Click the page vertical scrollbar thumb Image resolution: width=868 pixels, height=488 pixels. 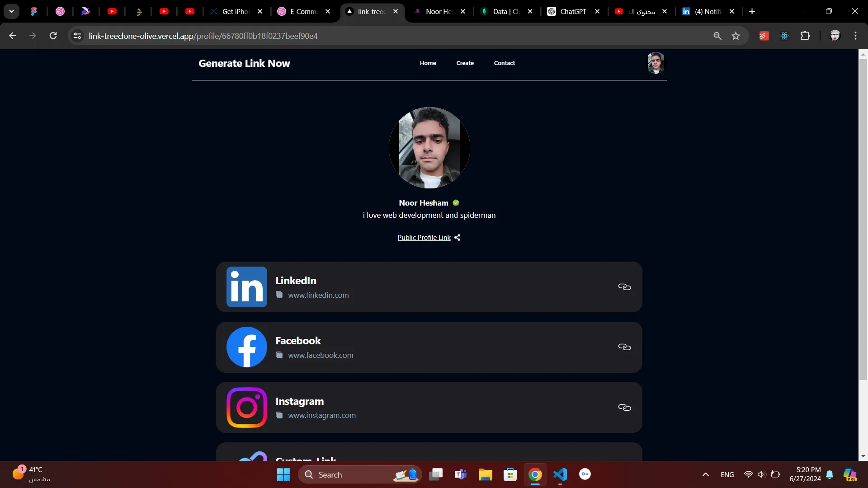[863, 219]
